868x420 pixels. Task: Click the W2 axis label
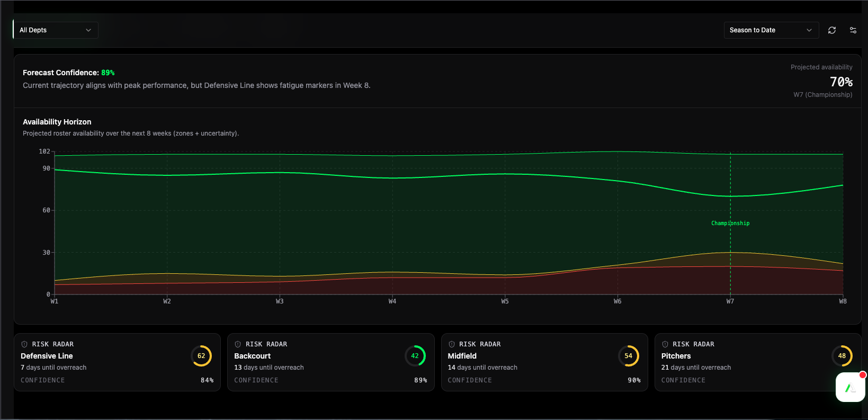[167, 301]
